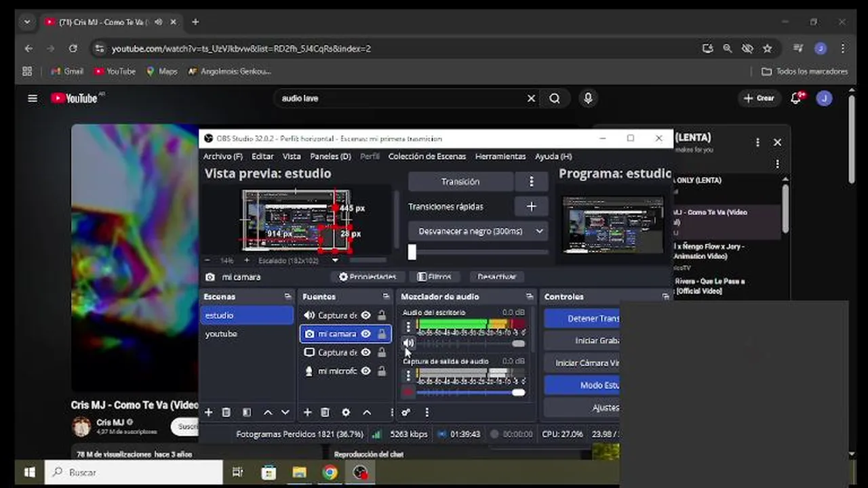Open a new Chrome tab
Screen dimensions: 868x488
pos(195,22)
